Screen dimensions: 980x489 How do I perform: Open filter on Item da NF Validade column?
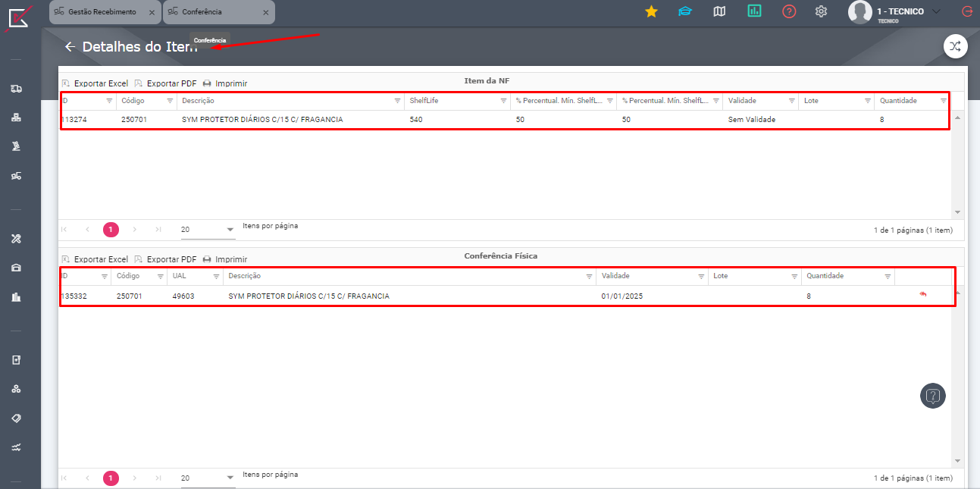coord(791,101)
